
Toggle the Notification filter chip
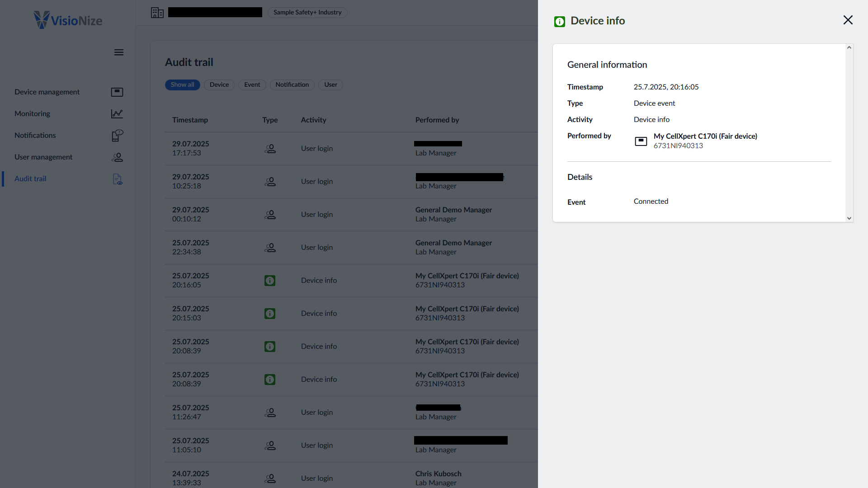tap(292, 84)
